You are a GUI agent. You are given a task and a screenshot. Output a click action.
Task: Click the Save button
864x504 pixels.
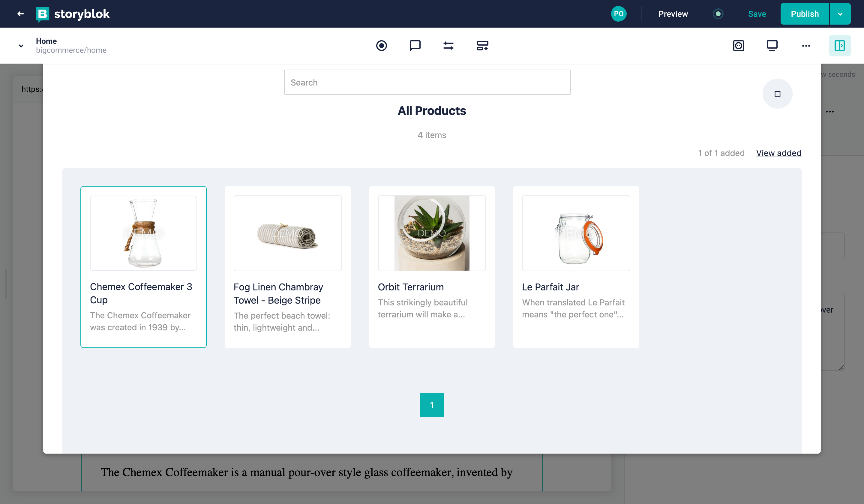(x=757, y=14)
